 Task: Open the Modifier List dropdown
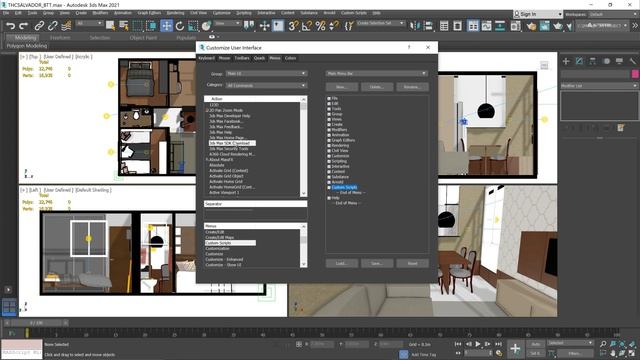point(599,86)
